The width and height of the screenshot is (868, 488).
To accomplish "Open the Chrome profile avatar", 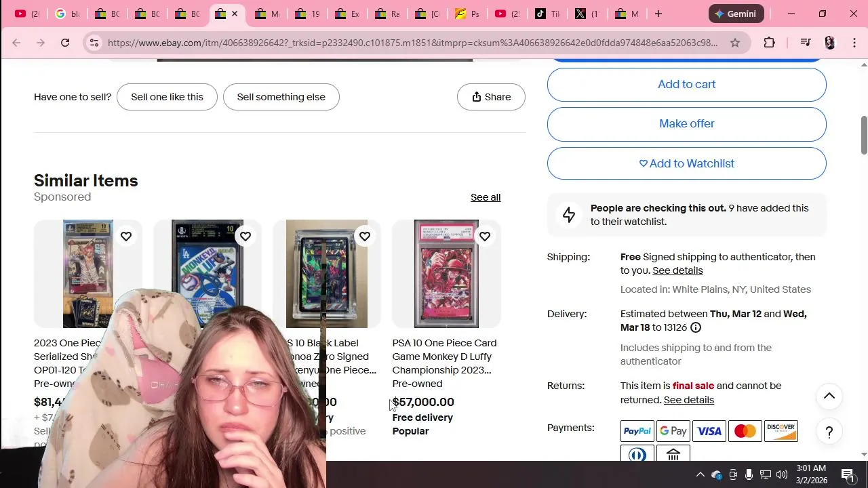I will click(830, 43).
